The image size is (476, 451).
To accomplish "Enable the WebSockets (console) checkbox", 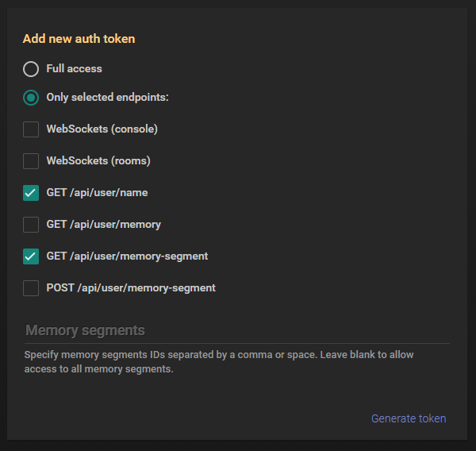I will coord(31,129).
